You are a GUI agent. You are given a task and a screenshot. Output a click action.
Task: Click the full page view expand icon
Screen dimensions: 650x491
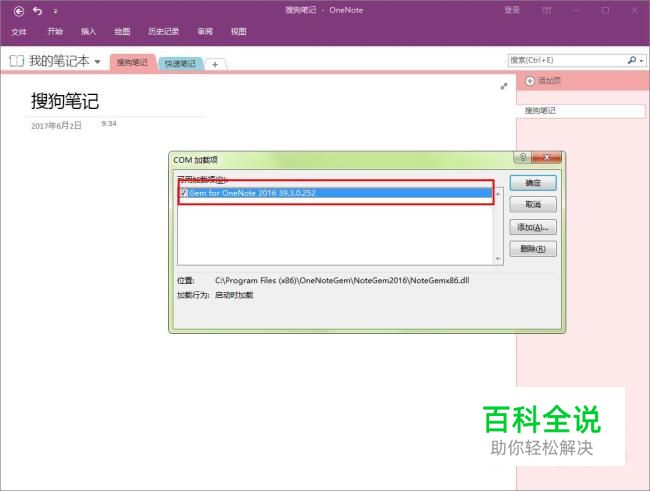(x=504, y=86)
